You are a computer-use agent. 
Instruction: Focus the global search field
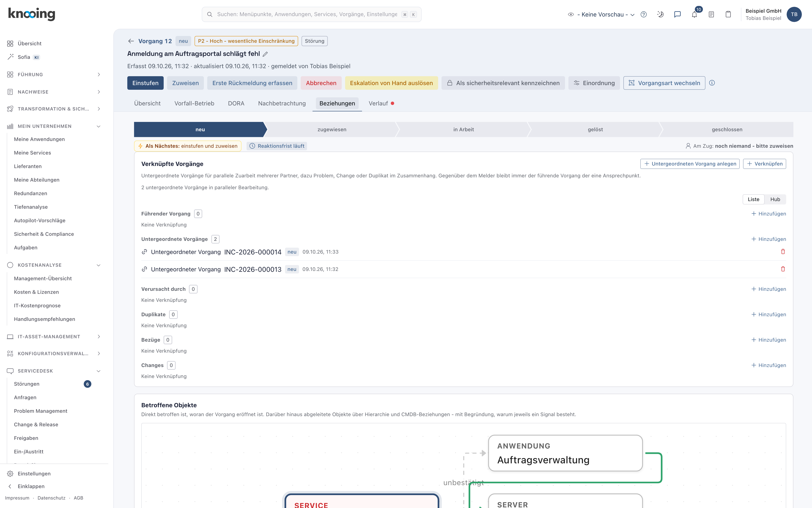coord(311,14)
